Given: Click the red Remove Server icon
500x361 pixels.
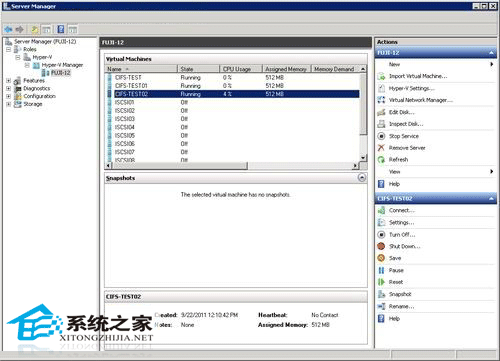Looking at the screenshot, I should pos(381,148).
